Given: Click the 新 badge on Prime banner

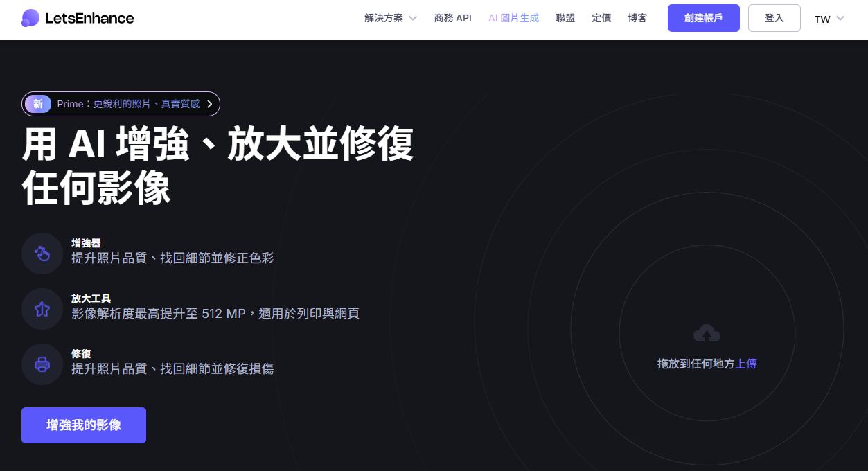Looking at the screenshot, I should pos(37,104).
